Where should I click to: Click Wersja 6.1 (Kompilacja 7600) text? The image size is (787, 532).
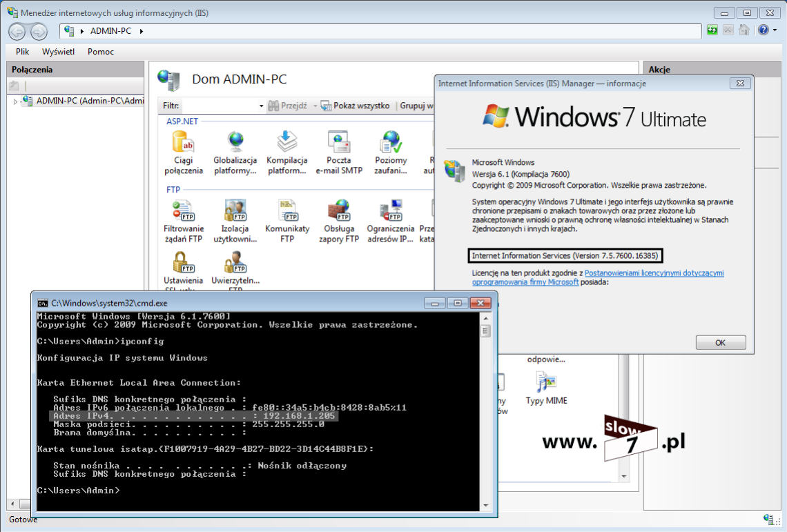click(521, 174)
